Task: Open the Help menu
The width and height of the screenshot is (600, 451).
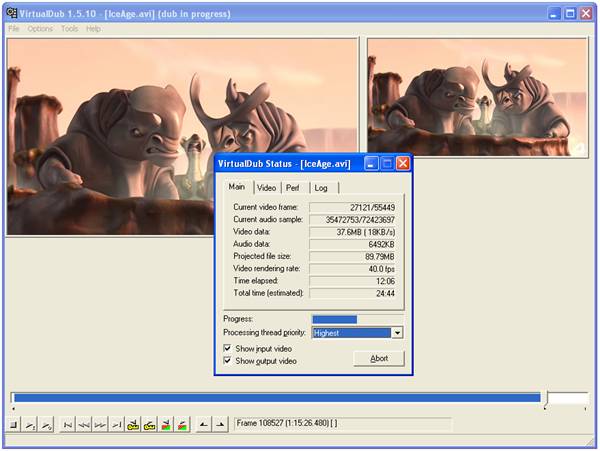Action: click(x=93, y=29)
